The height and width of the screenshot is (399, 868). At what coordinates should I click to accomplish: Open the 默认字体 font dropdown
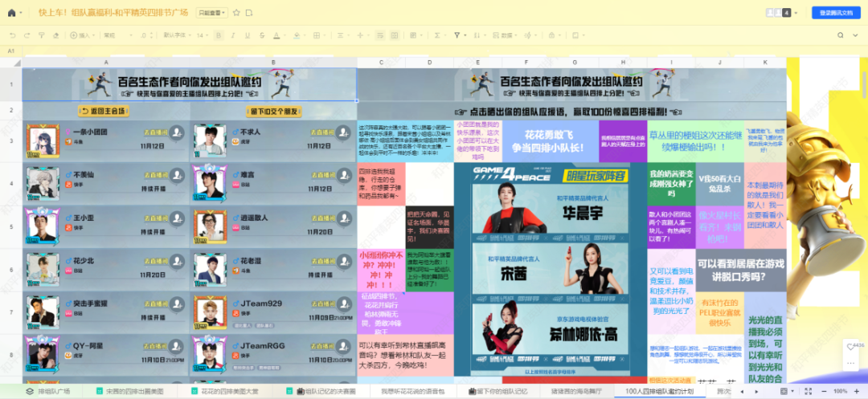pos(175,35)
